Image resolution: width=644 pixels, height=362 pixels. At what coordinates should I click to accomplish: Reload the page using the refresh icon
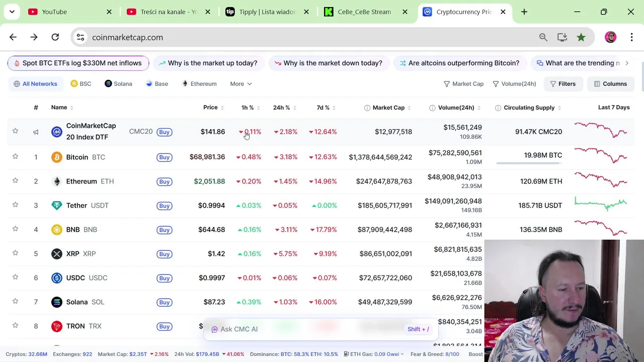pyautogui.click(x=55, y=37)
